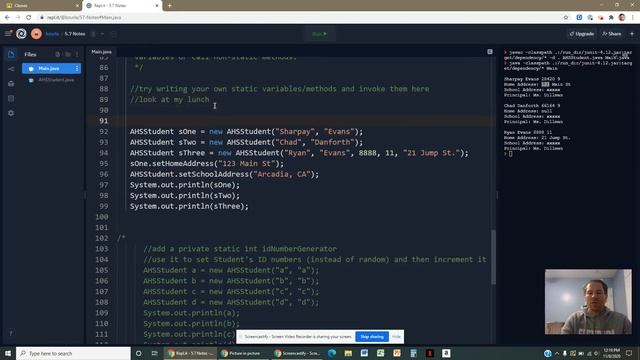This screenshot has width=640, height=360.
Task: Open the settings gear in sidebar
Action: coord(11,113)
